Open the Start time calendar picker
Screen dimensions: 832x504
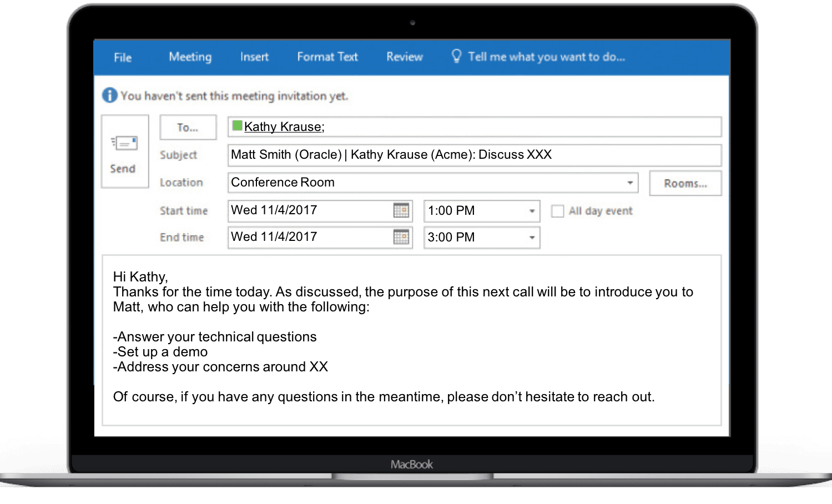point(401,210)
